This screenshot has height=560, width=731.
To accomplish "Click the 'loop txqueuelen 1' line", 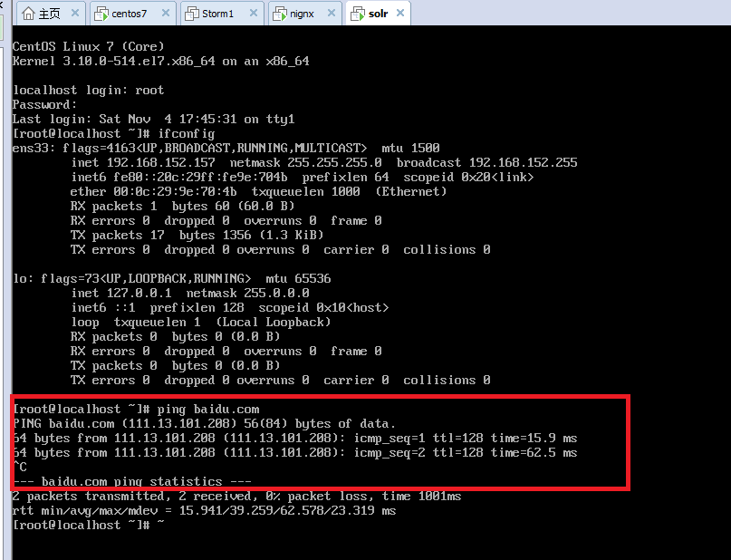I will pyautogui.click(x=201, y=323).
